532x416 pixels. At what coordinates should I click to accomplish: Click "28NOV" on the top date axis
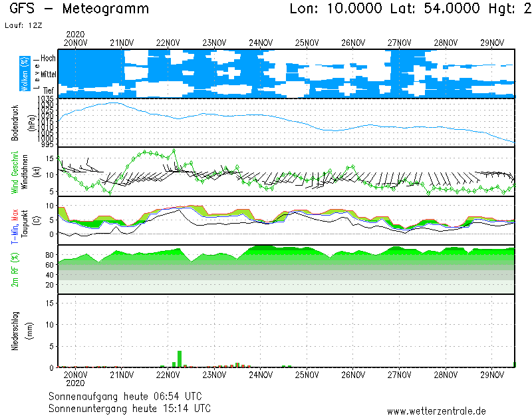pos(446,43)
